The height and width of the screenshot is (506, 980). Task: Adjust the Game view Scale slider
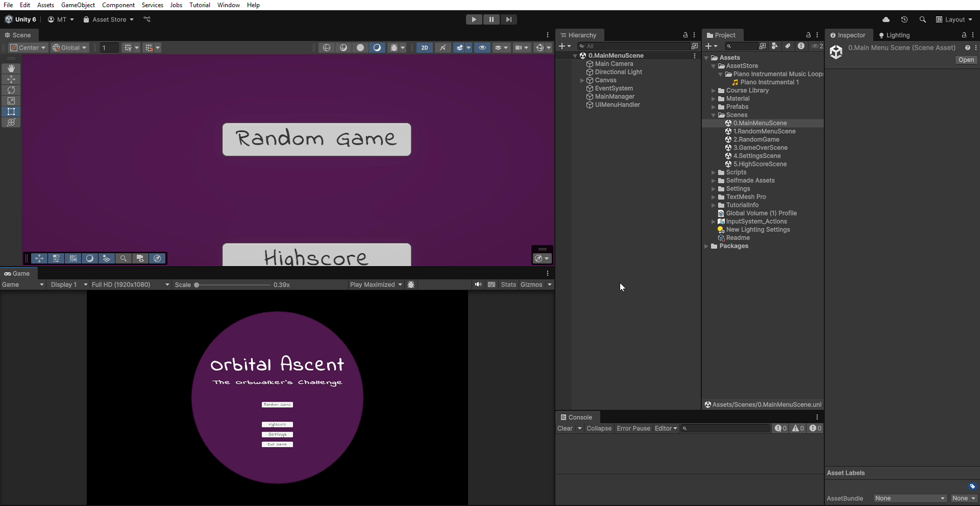point(197,285)
